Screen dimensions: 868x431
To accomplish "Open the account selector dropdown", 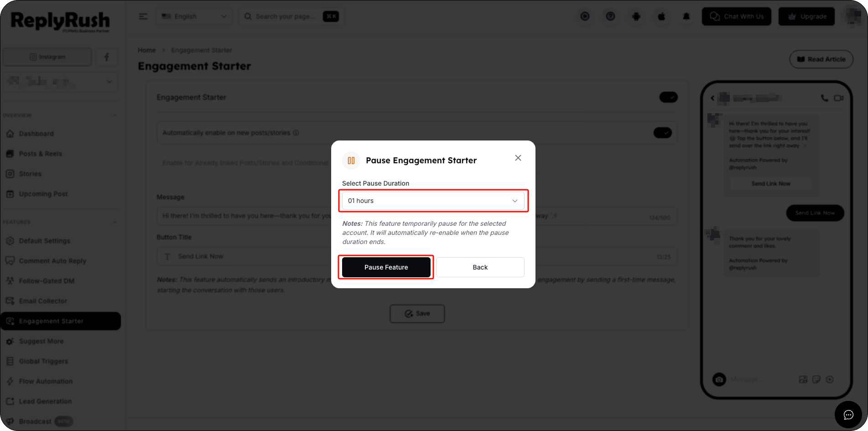I will point(60,82).
